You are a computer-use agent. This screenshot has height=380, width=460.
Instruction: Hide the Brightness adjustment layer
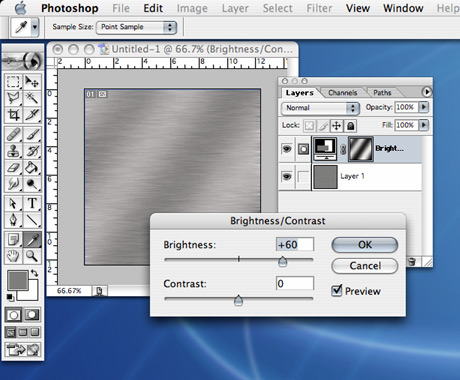click(x=286, y=149)
